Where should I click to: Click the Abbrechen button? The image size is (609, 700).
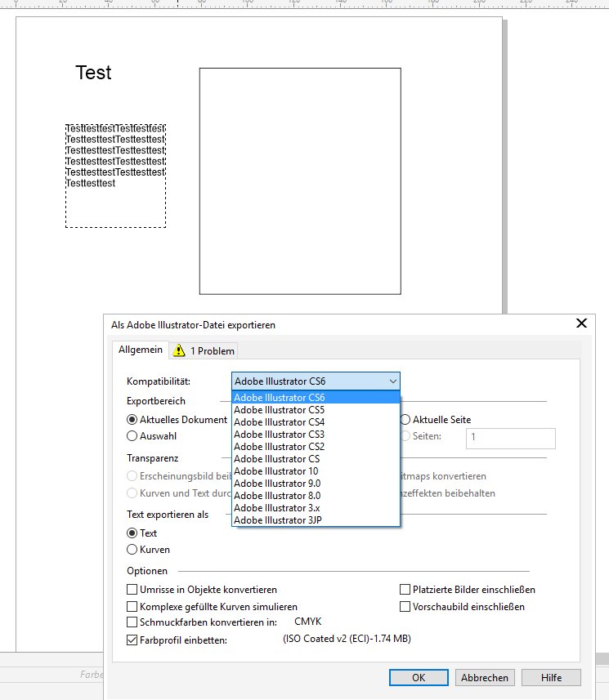click(x=485, y=678)
